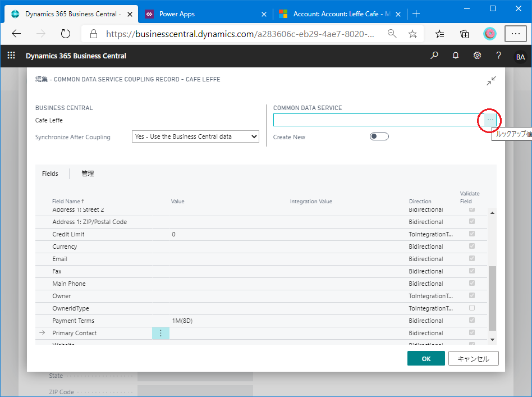Select the Primary Contact field row

(x=262, y=333)
